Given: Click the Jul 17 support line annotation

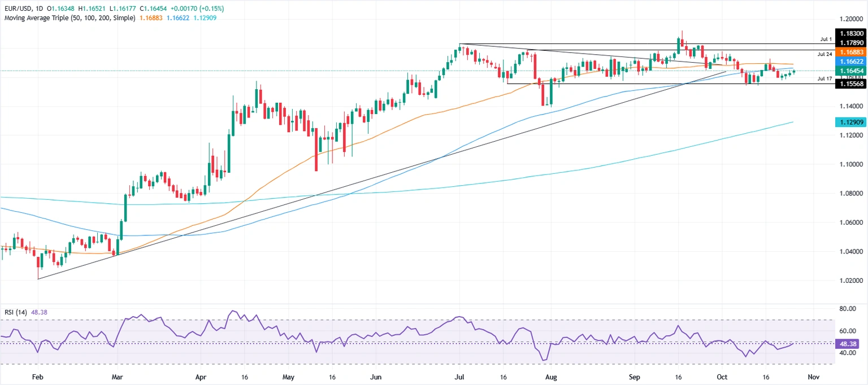Looking at the screenshot, I should coord(824,80).
